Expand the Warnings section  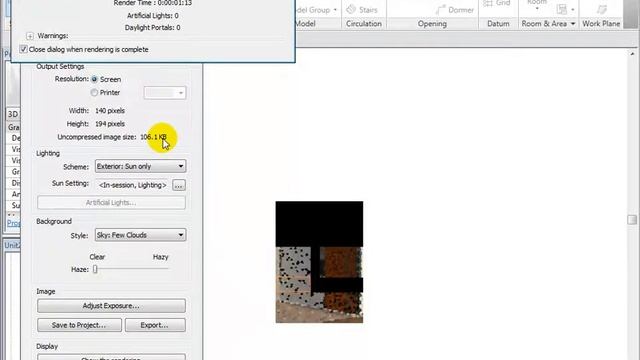[x=30, y=36]
